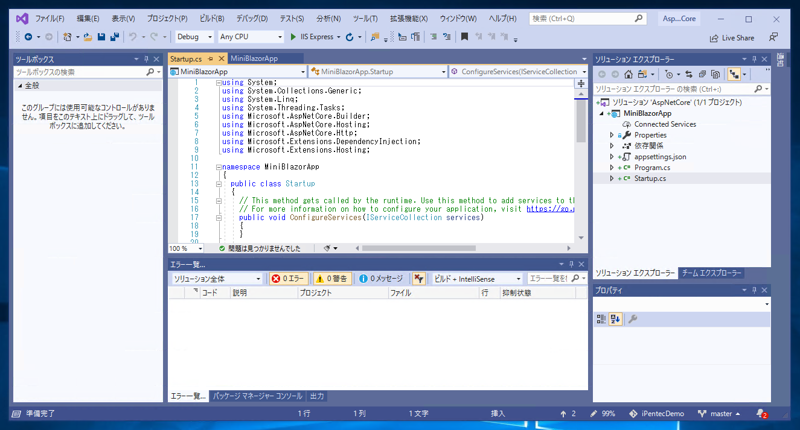Expand the Program.cs node
The image size is (800, 430).
coord(611,168)
